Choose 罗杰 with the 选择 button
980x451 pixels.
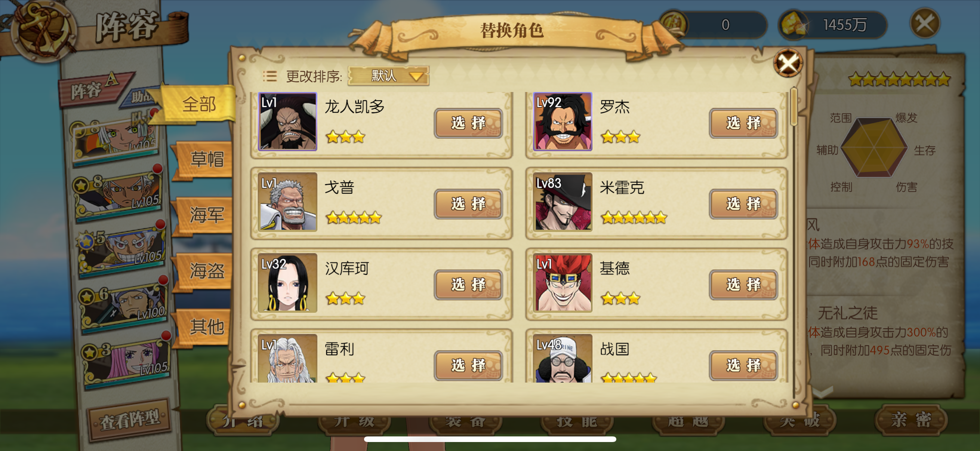[x=743, y=123]
